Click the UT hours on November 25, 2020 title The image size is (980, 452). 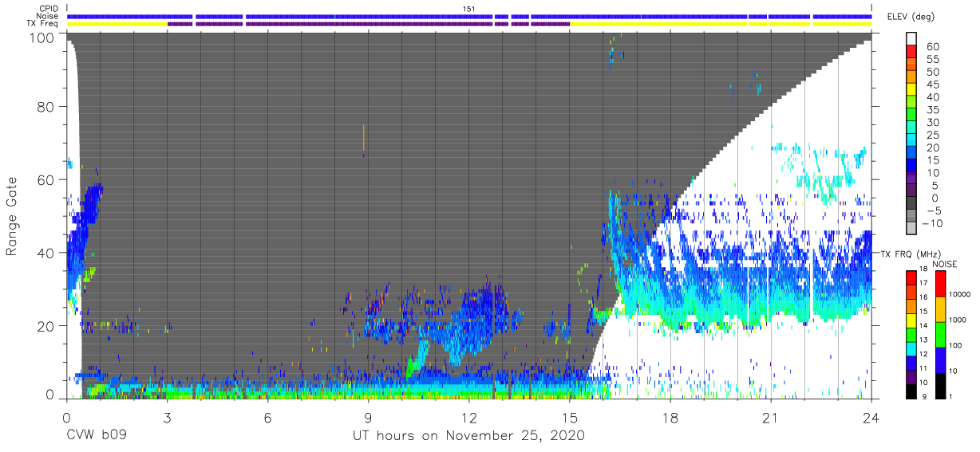pos(469,436)
